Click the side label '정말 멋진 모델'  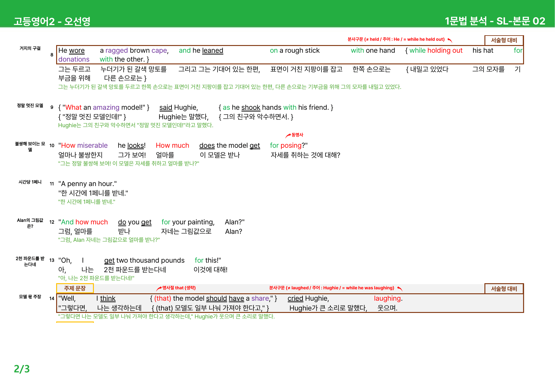[30, 105]
